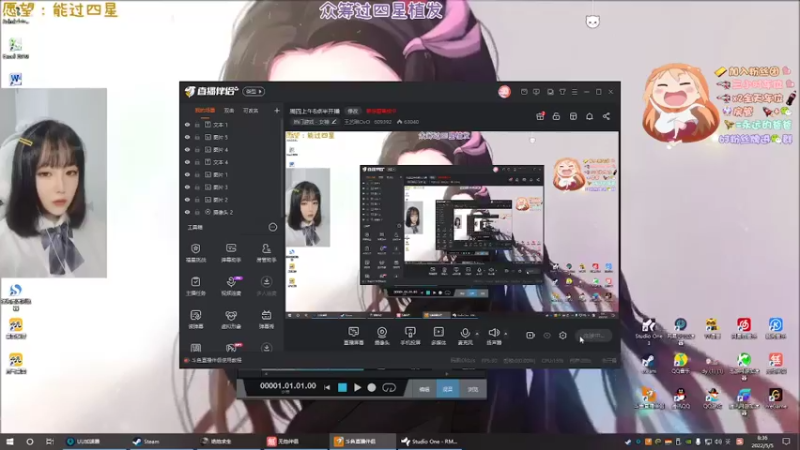The height and width of the screenshot is (450, 800).
Task: Switch to the 浏览 tab in Studio One
Action: pyautogui.click(x=472, y=389)
